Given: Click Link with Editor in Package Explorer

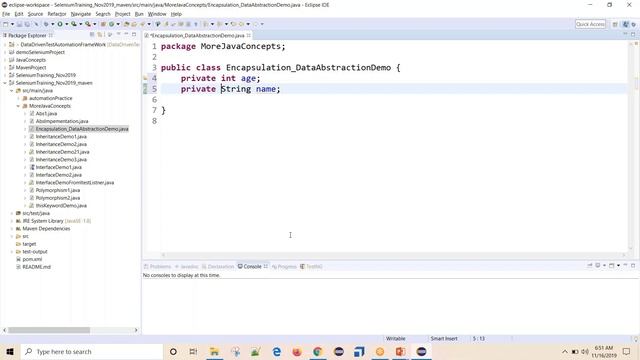Looking at the screenshot, I should tap(100, 35).
